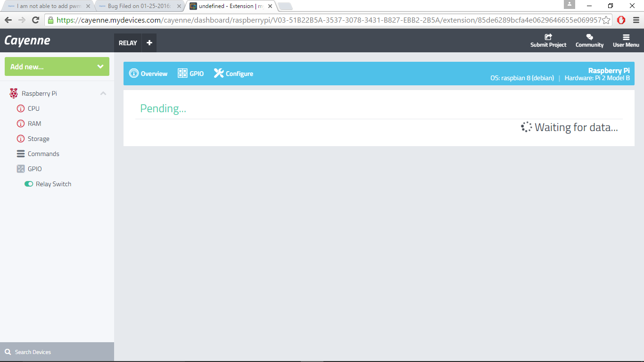Click the Hardware: Pi 2 Model B text
644x362 pixels.
(597, 78)
